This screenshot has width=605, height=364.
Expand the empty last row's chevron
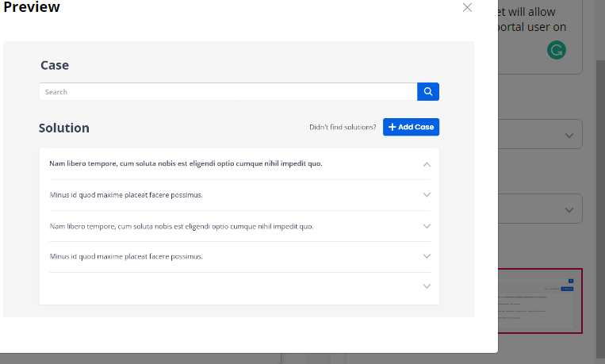[x=427, y=286]
